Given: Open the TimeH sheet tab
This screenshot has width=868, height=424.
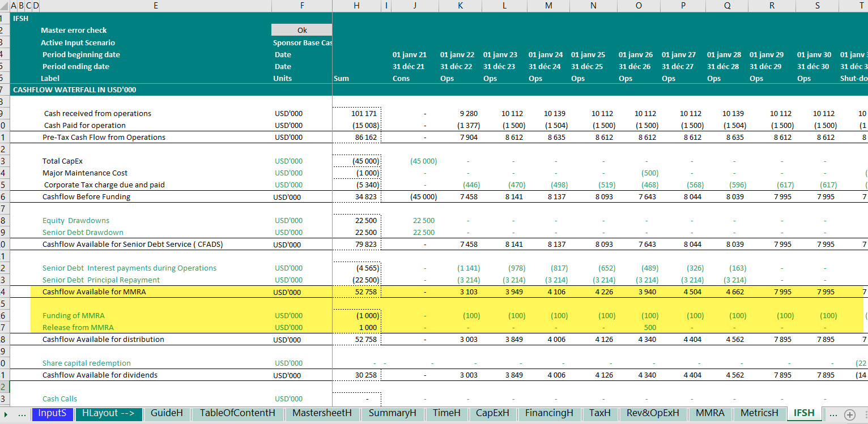Looking at the screenshot, I should click(446, 413).
